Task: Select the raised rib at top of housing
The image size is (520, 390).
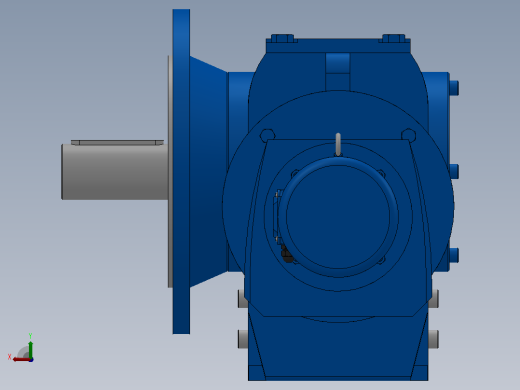Action: click(338, 71)
